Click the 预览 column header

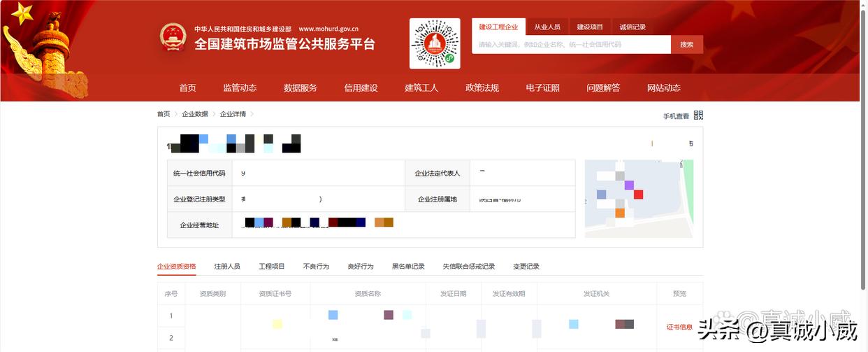pos(679,294)
